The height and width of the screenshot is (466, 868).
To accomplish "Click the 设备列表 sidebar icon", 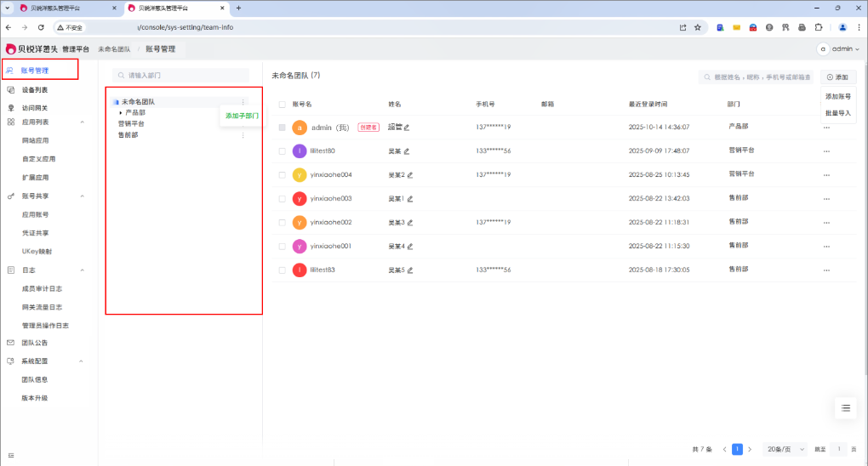I will pos(11,89).
